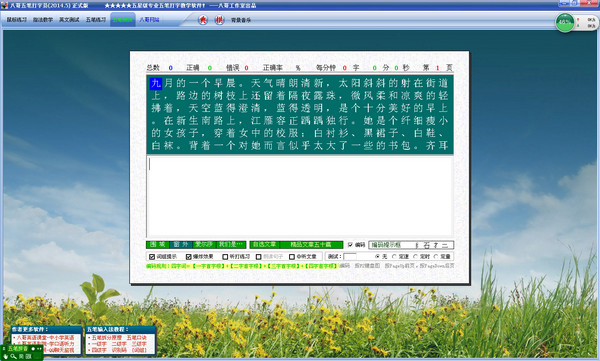600x361 pixels.
Task: Open 自选文章 custom article
Action: [264, 244]
